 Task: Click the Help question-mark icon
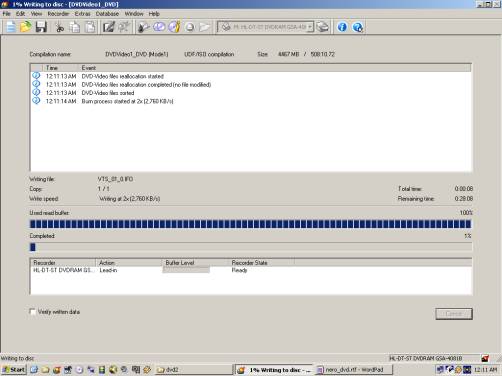pos(357,27)
